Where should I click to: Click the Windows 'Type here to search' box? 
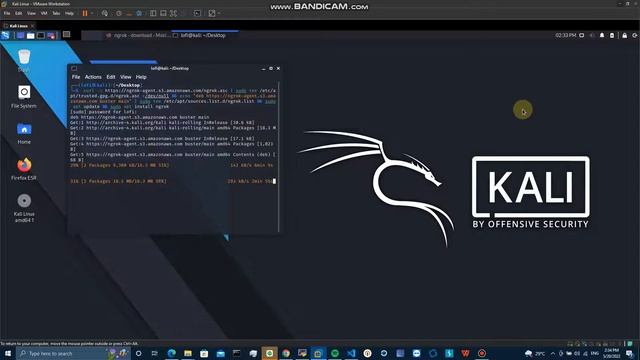[73, 353]
